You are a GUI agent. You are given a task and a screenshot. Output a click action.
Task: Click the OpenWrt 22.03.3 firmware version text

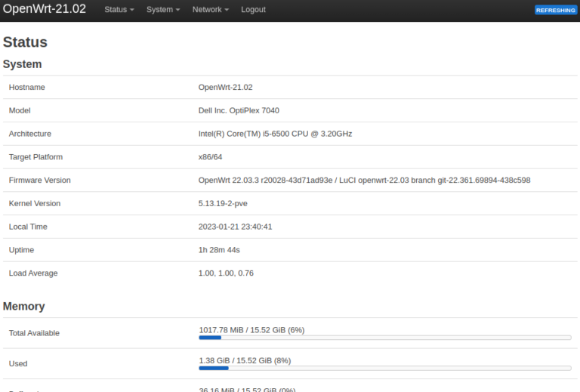[x=364, y=181]
